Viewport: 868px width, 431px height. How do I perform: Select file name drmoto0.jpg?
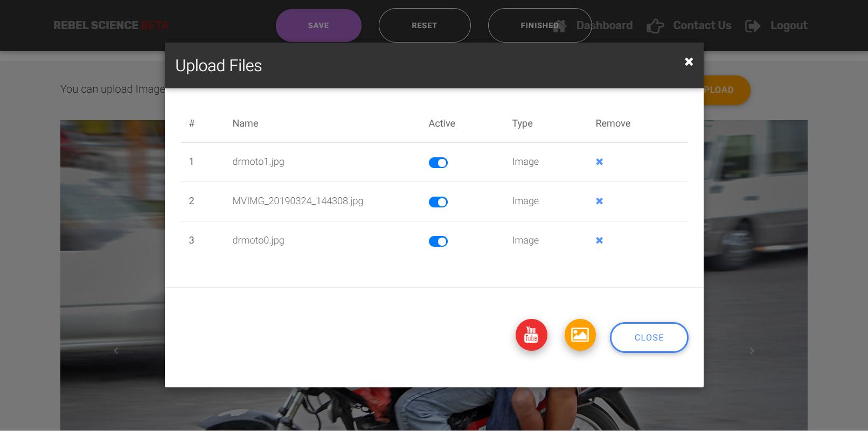point(258,240)
